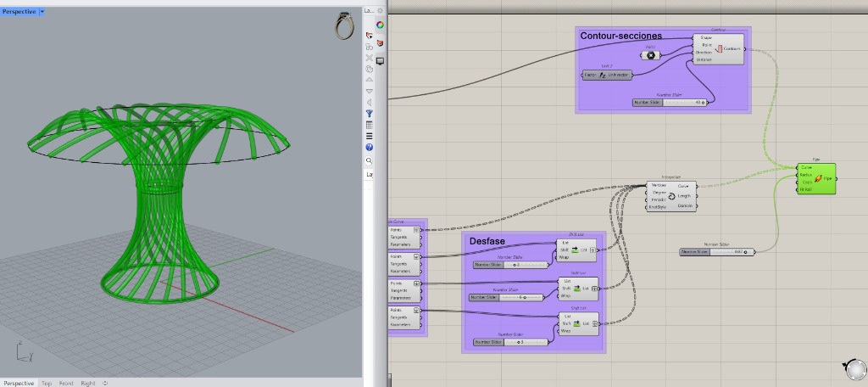868x387 pixels.
Task: Open the layers panel gear settings icon
Action: (x=381, y=11)
